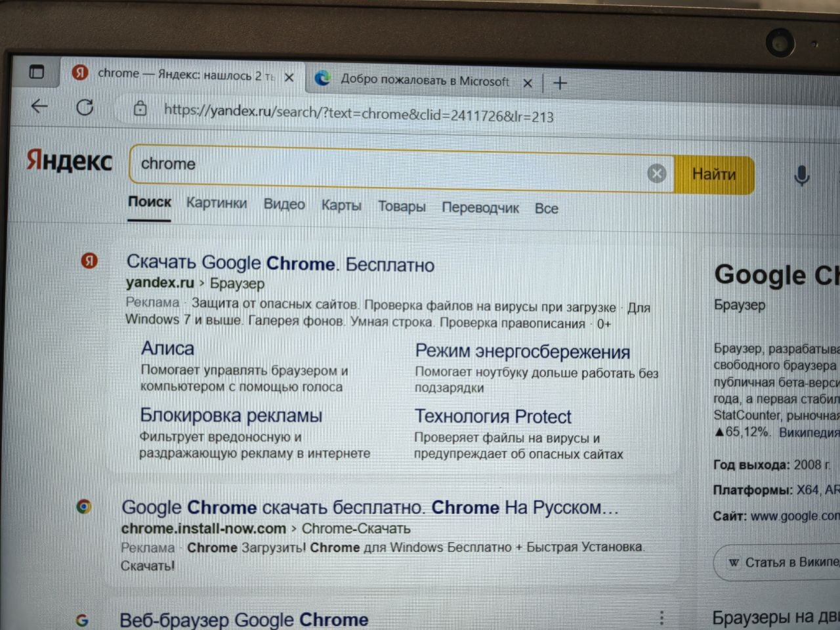Switch to Добро пожаловать в Microsoft tab
Viewport: 840px width, 630px height.
pos(424,81)
